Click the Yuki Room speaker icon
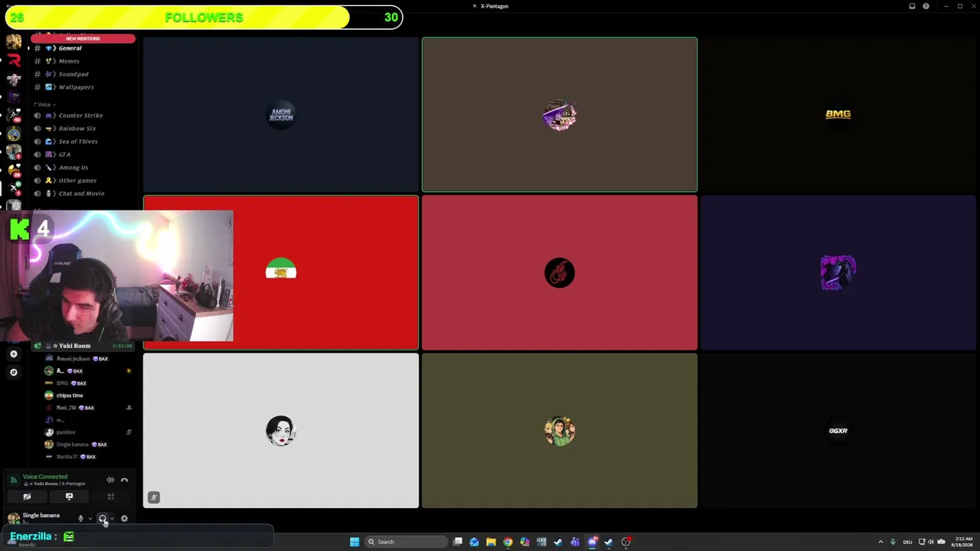The width and height of the screenshot is (980, 551). (x=38, y=346)
